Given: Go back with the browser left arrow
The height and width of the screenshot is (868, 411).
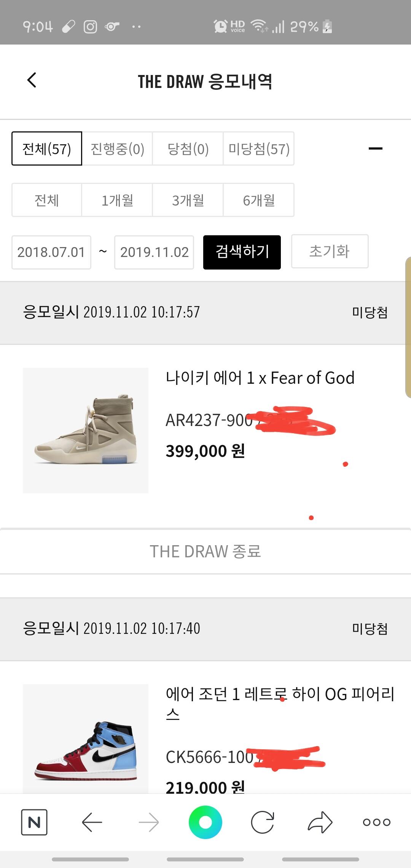Looking at the screenshot, I should (x=92, y=822).
